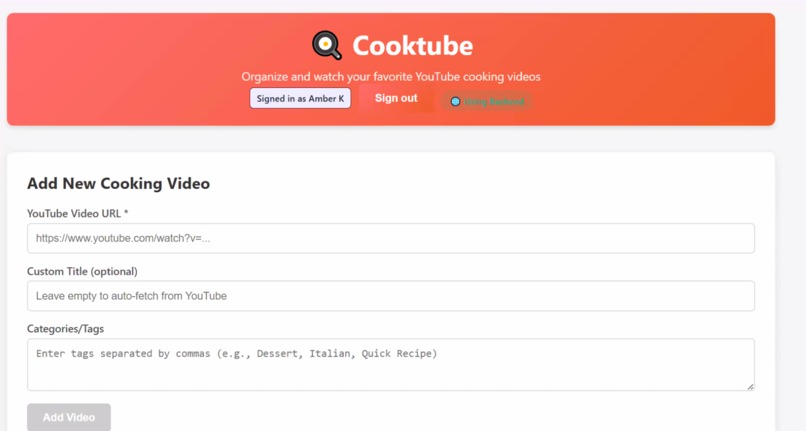806x431 pixels.
Task: Focus the YouTube Video URL input field
Action: tap(391, 238)
